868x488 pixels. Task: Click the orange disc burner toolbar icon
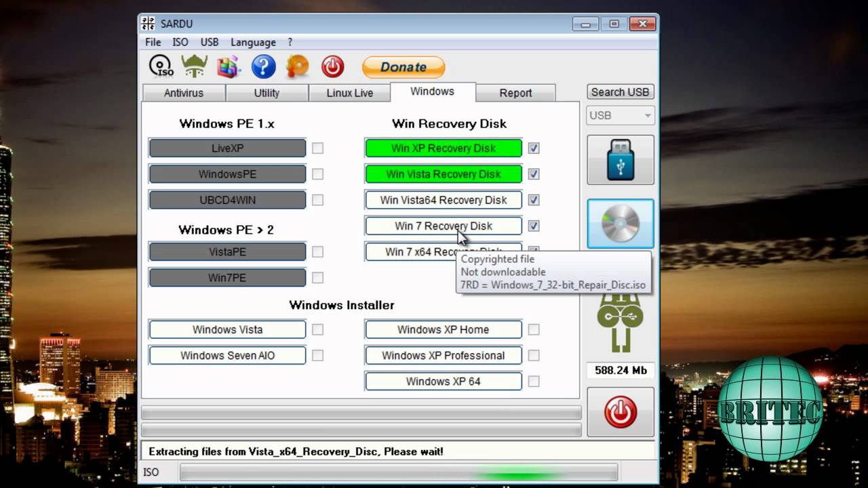click(297, 66)
